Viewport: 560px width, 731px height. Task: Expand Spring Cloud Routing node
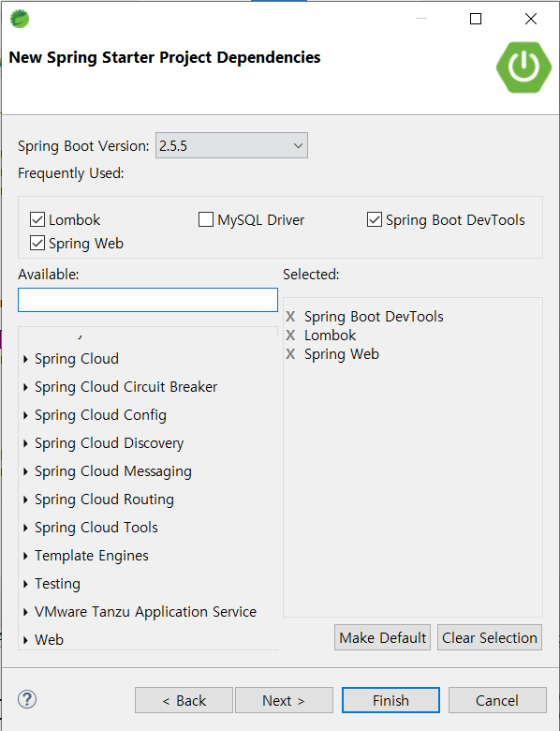point(25,500)
